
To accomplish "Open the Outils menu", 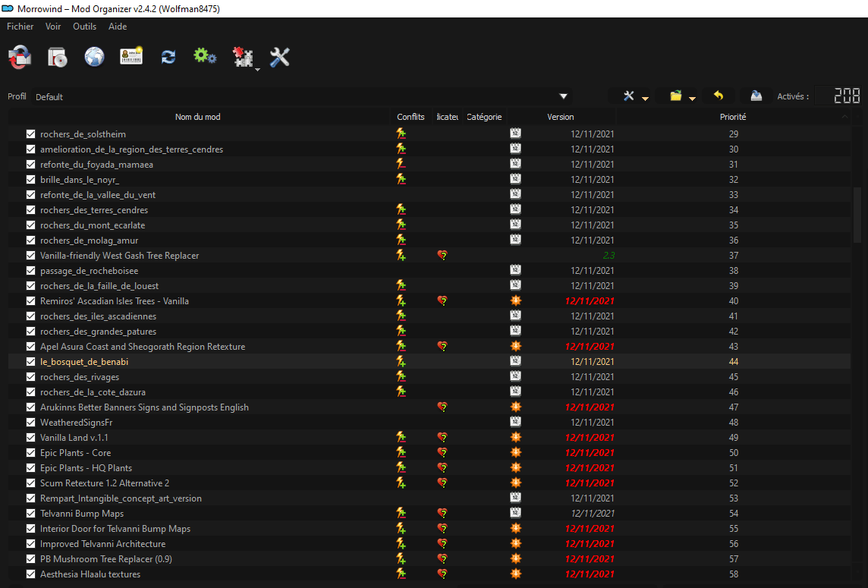I will pos(84,27).
